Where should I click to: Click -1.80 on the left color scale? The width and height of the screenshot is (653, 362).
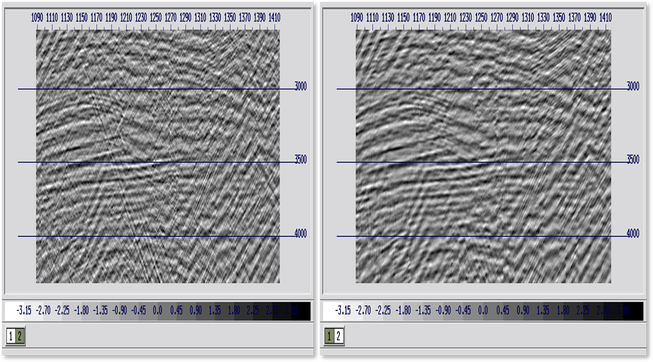pos(81,310)
